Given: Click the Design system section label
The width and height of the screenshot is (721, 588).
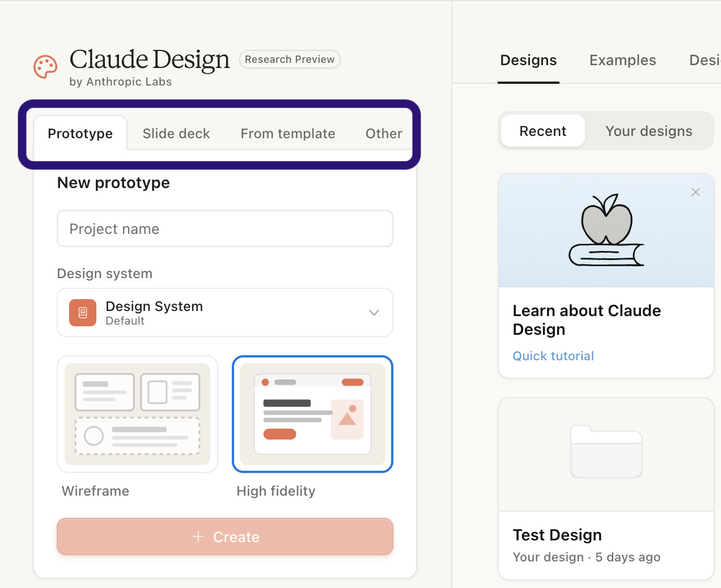Looking at the screenshot, I should click(x=105, y=274).
